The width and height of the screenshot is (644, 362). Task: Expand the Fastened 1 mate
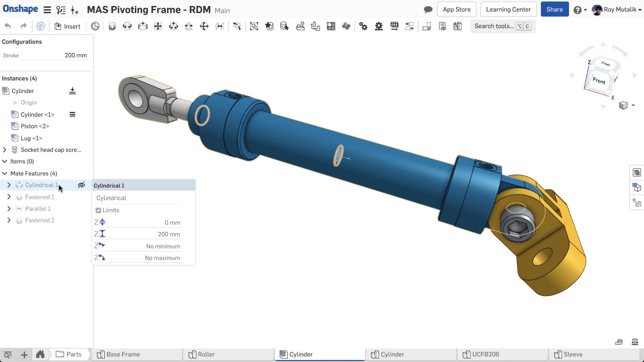click(9, 197)
